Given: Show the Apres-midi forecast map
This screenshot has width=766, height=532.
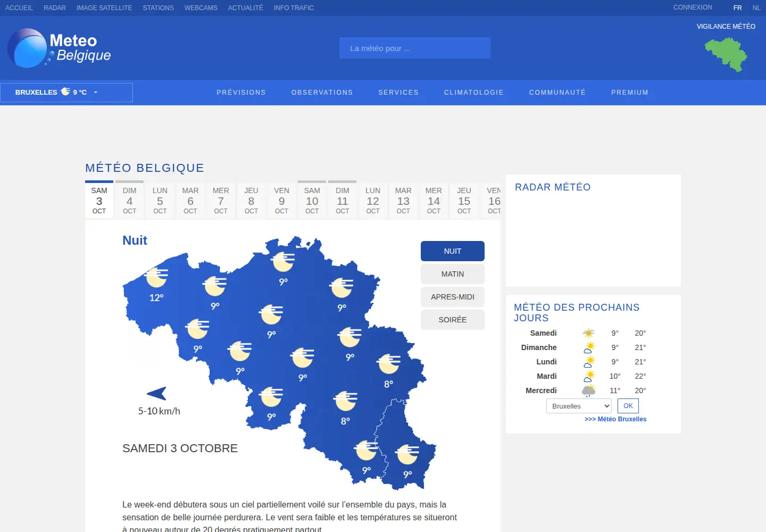Looking at the screenshot, I should point(453,297).
